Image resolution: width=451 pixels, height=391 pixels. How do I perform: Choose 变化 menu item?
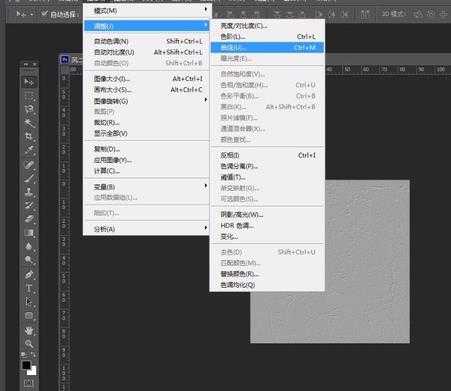tap(267, 237)
